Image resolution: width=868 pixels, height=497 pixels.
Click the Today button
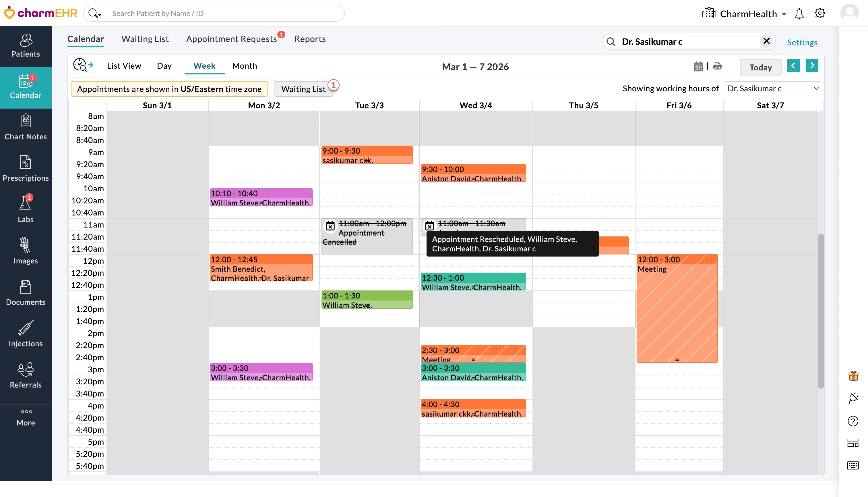click(x=760, y=67)
